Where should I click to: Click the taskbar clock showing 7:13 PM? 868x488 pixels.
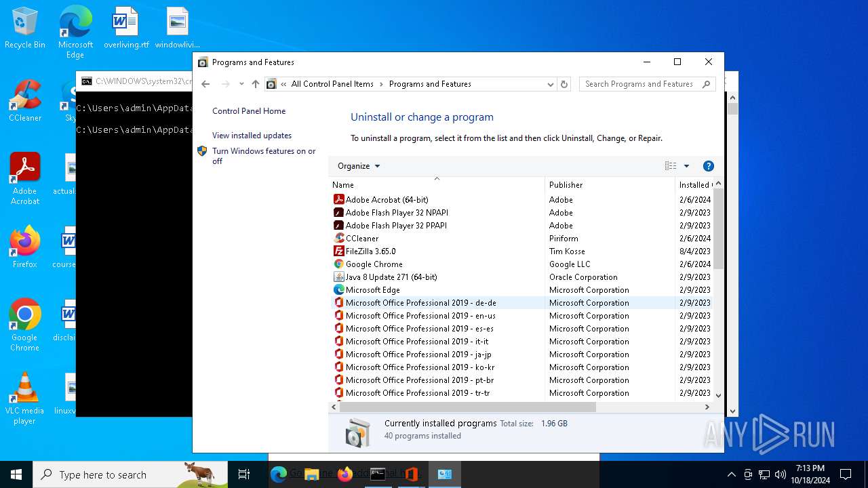coord(810,474)
